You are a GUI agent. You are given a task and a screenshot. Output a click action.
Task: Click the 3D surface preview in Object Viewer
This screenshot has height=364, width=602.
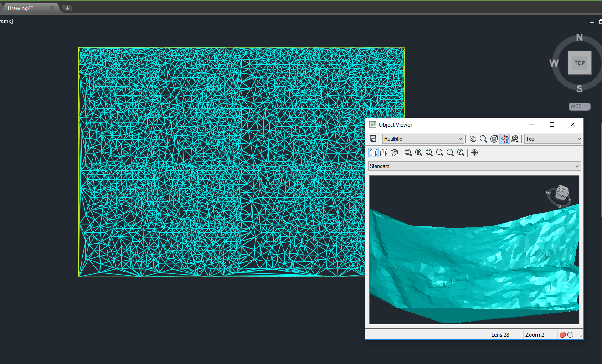[x=474, y=250]
